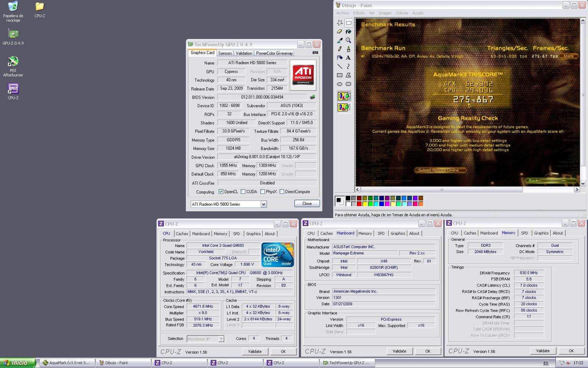Select the Rounded Rectangle tool in Paint
Screen dimensions: 588x368
coord(348,84)
